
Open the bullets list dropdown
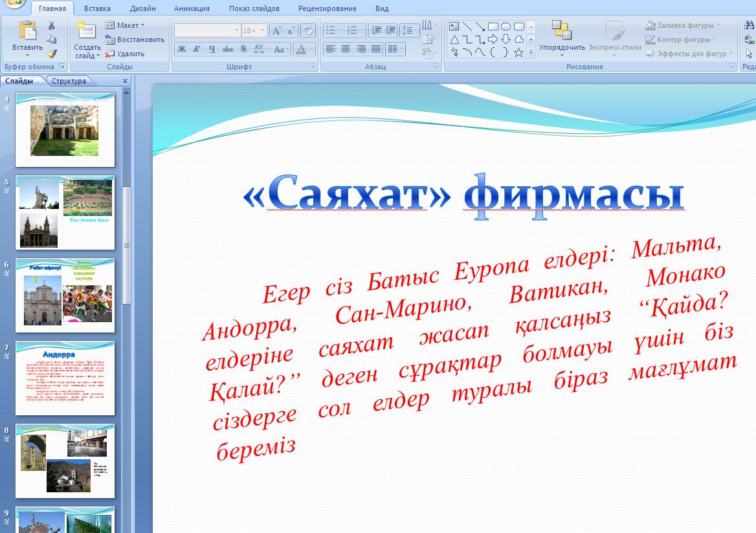(x=341, y=30)
